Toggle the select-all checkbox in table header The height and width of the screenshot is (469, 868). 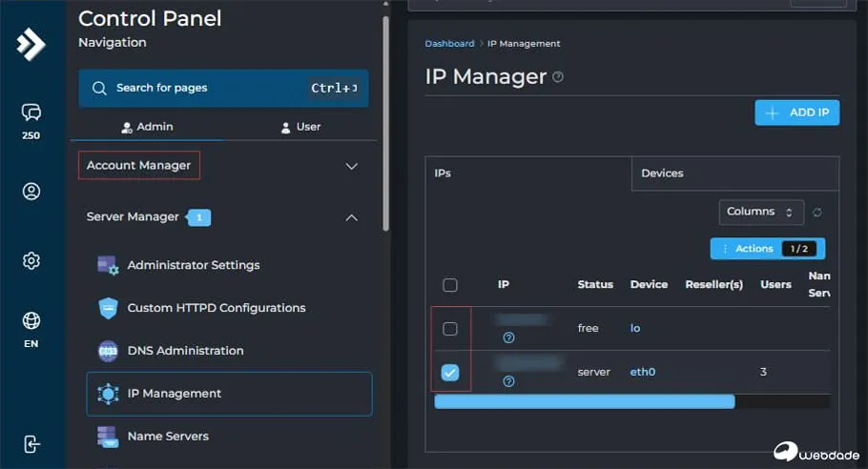(450, 284)
